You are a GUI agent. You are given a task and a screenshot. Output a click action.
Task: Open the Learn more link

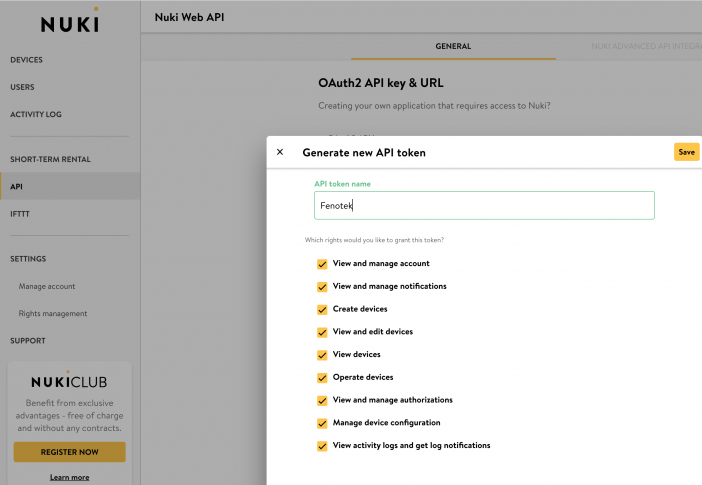point(69,477)
